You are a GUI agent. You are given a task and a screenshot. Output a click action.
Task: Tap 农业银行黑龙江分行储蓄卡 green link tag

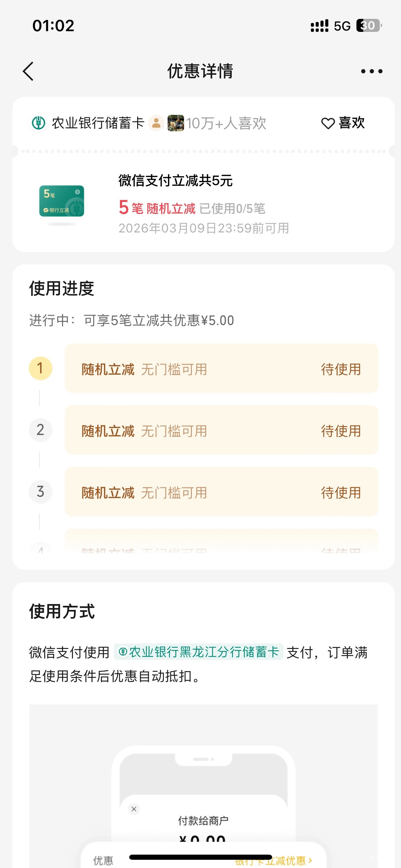coord(199,652)
